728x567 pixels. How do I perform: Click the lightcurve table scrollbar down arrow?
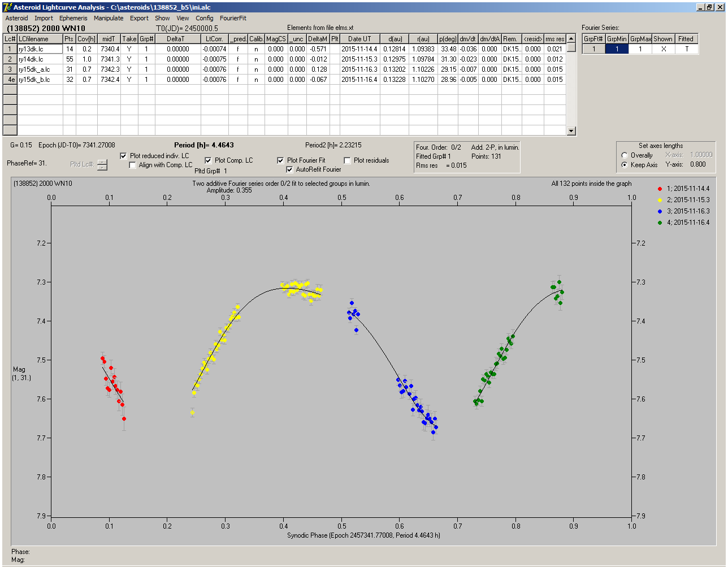571,131
